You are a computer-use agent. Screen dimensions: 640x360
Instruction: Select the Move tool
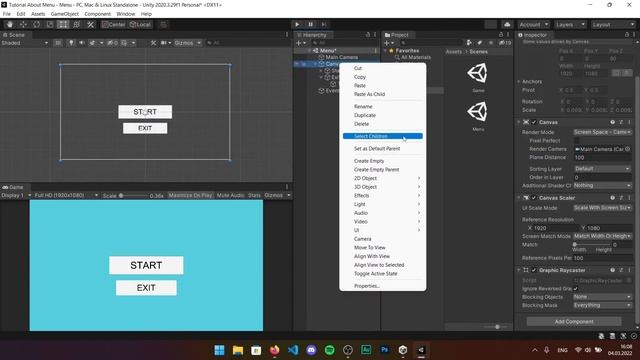[23, 24]
